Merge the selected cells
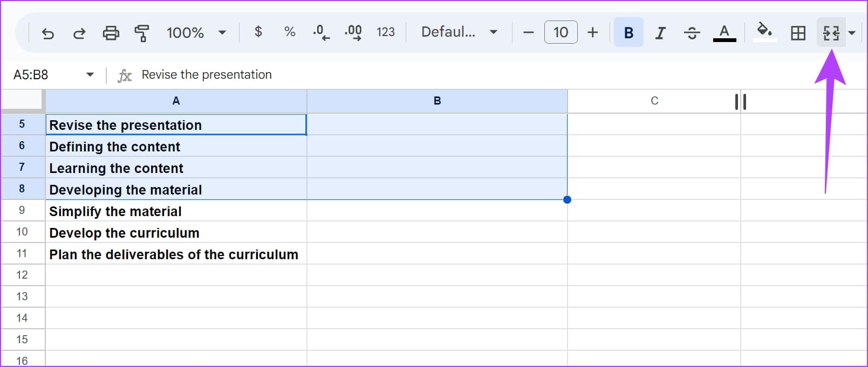The width and height of the screenshot is (868, 367). click(831, 33)
